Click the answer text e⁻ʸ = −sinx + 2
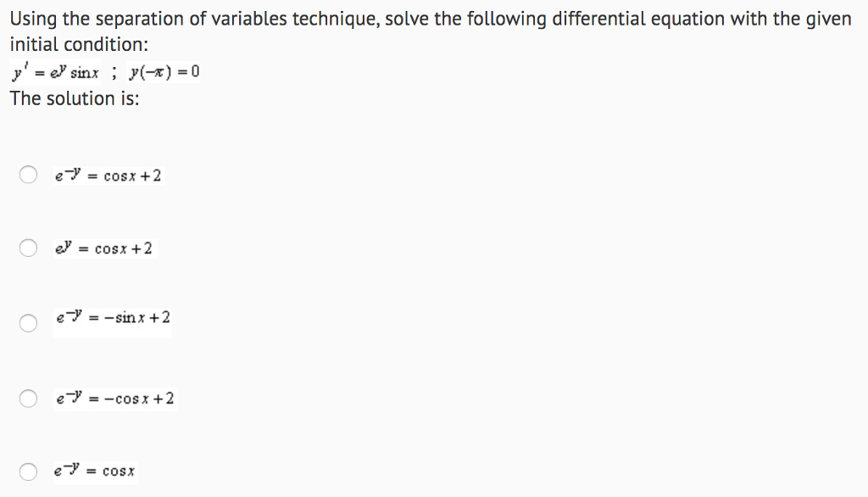The height and width of the screenshot is (497, 868). (x=113, y=318)
